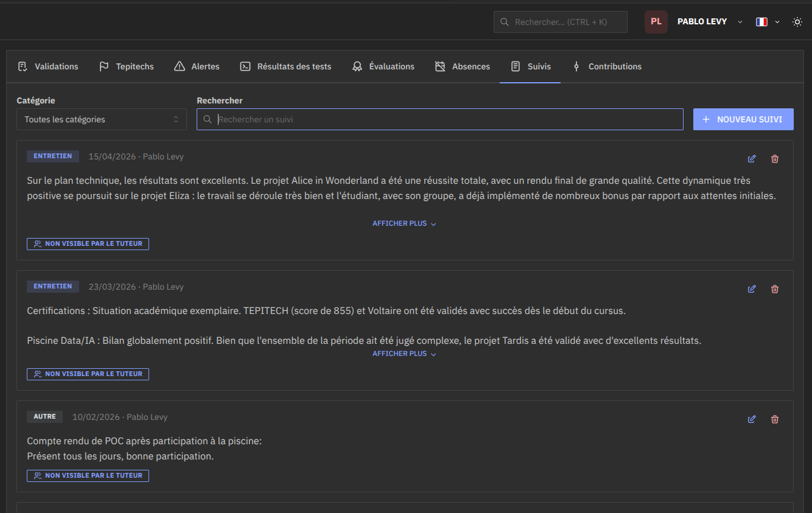
Task: Click the Nouveau Suivi button
Action: [743, 119]
